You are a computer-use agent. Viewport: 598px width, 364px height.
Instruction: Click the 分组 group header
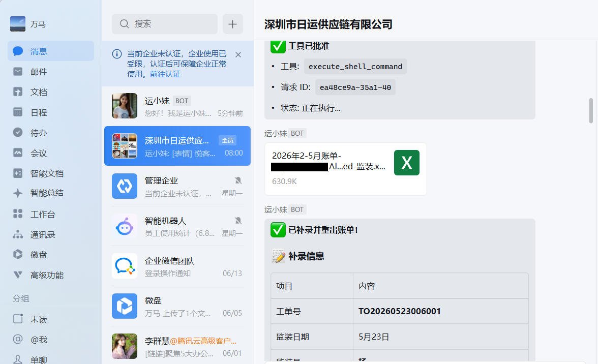tap(20, 298)
